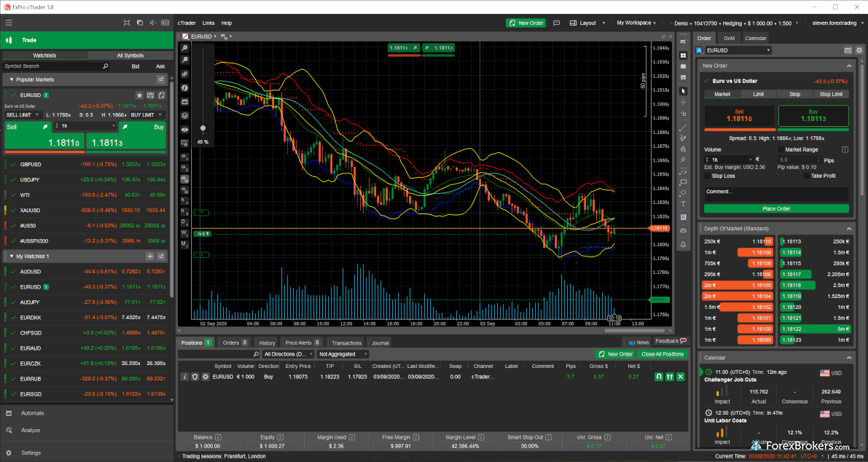Click the full screen mode icon
868x462 pixels.
(128, 23)
